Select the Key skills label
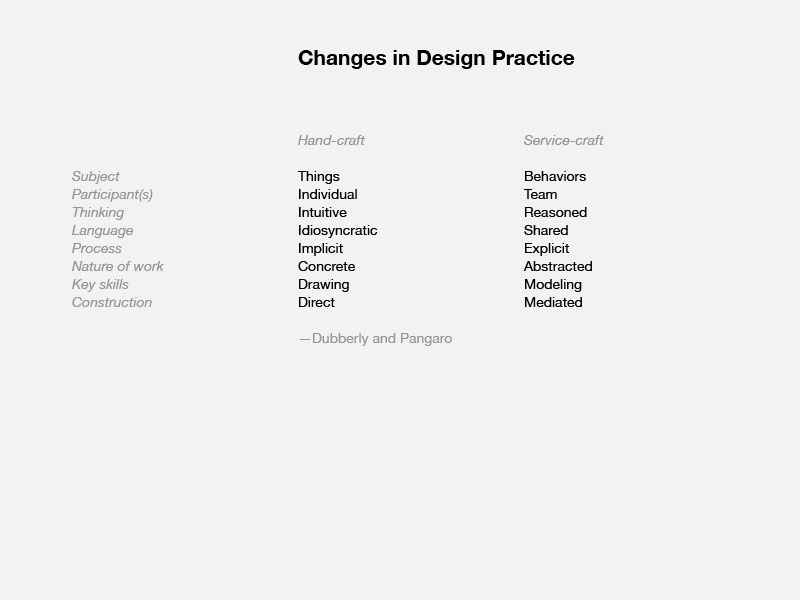Viewport: 800px width, 600px height. 100,285
